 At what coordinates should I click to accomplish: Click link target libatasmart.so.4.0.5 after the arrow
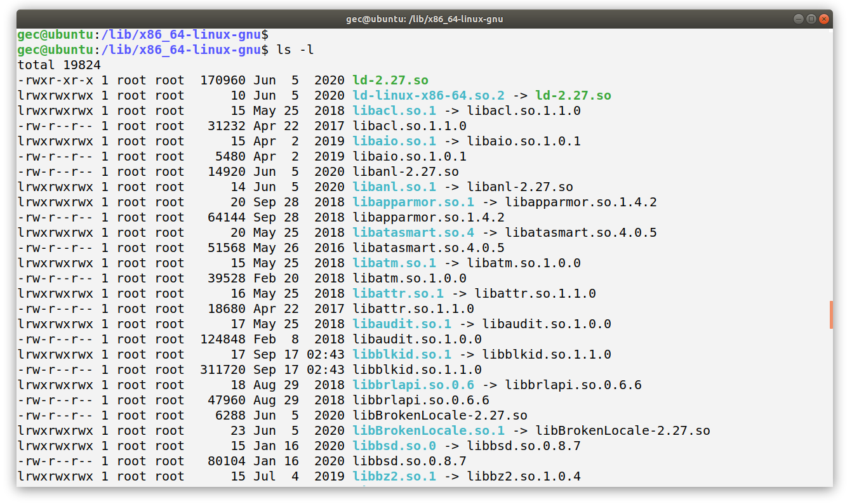tap(581, 232)
